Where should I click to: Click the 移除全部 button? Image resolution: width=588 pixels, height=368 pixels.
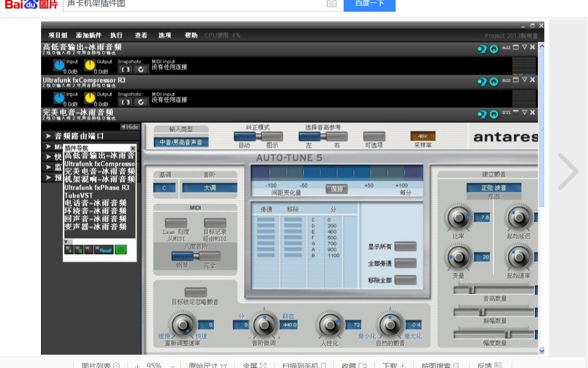point(406,280)
